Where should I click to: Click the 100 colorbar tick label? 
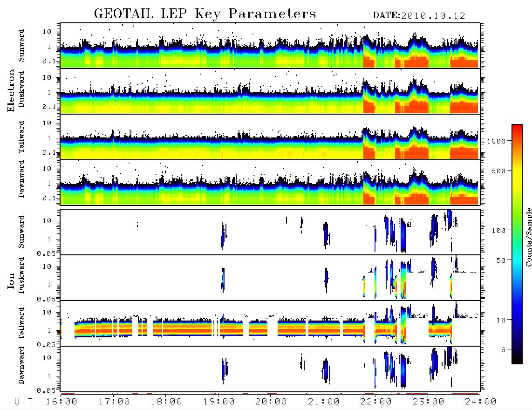pyautogui.click(x=498, y=231)
